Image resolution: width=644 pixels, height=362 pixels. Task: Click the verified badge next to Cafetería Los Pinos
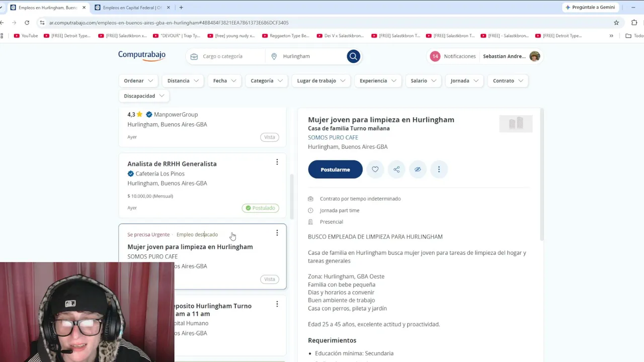coord(131,174)
